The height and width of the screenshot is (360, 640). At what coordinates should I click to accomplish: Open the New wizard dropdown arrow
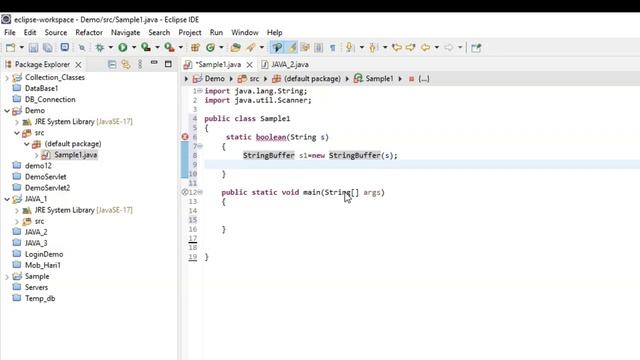pos(22,48)
